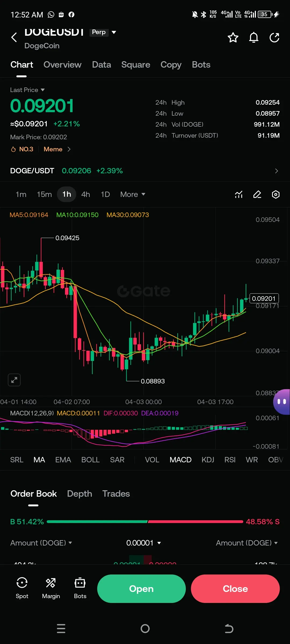This screenshot has height=644, width=290.
Task: Select the 1m timeframe
Action: 21,194
